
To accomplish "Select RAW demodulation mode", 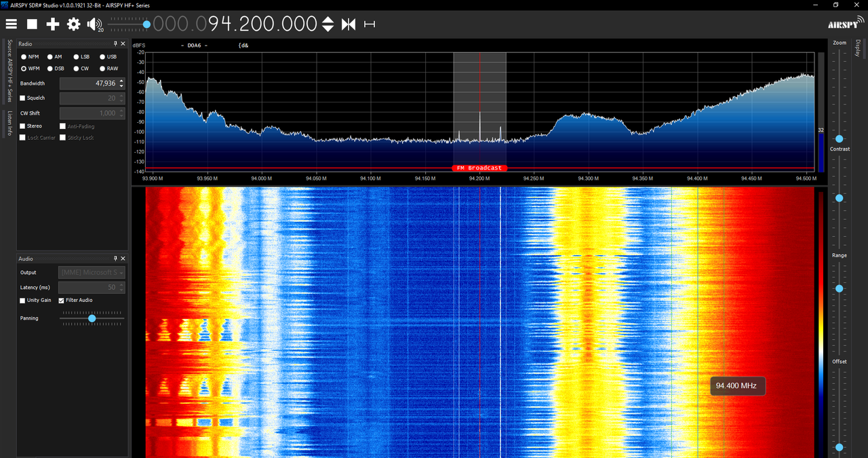I will click(108, 69).
